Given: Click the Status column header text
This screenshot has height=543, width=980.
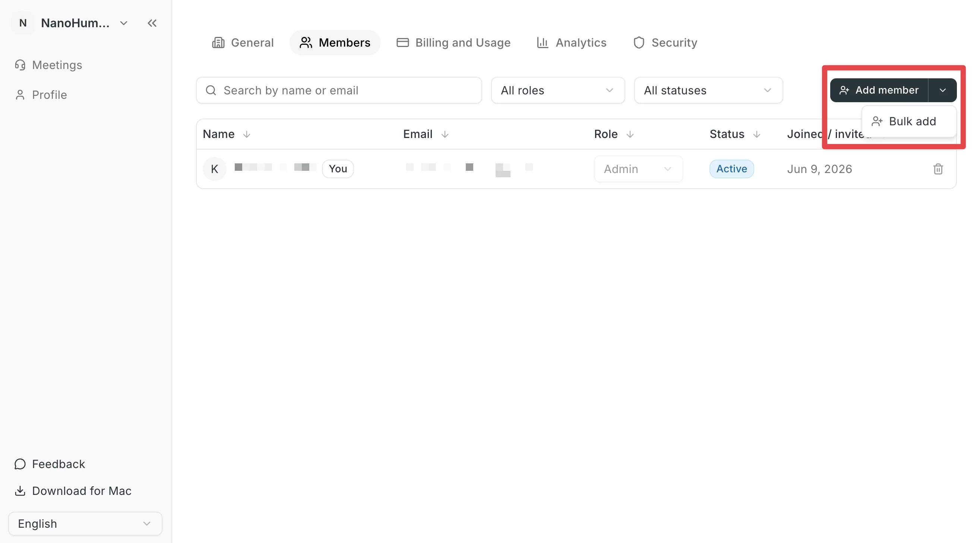Looking at the screenshot, I should (x=727, y=134).
